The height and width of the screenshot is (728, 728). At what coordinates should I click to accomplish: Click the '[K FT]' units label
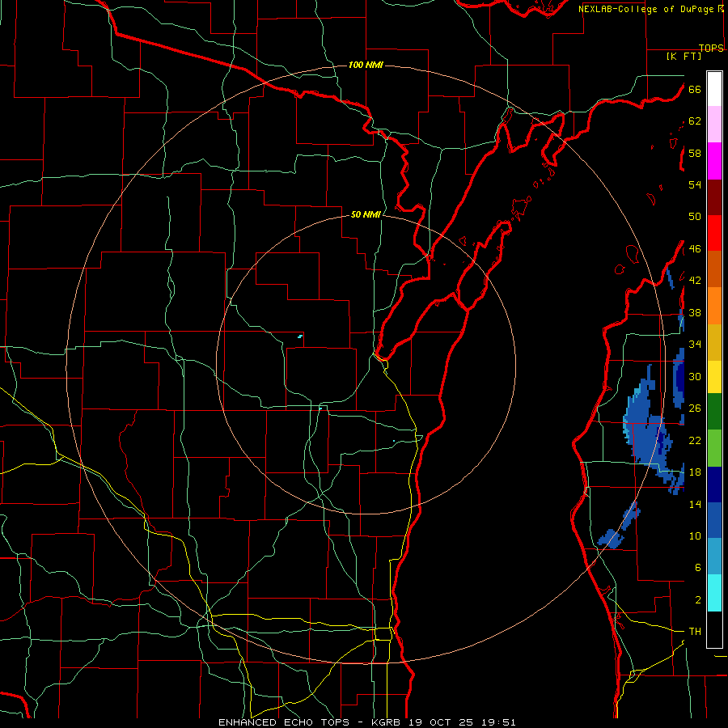point(684,56)
